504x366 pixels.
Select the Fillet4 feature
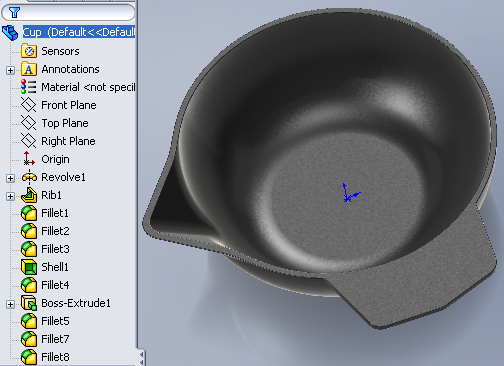(55, 285)
